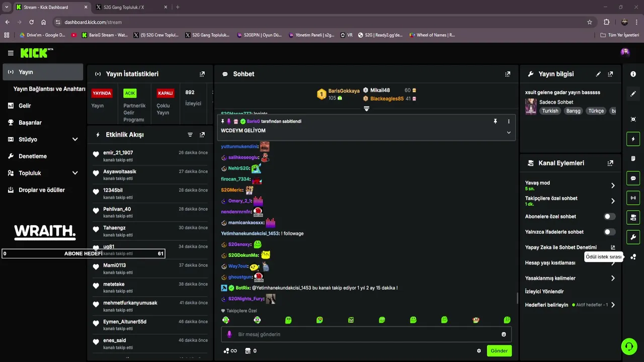This screenshot has height=362, width=644.
Task: Pop out the Yayın İstatistikleri panel
Action: tap(202, 74)
